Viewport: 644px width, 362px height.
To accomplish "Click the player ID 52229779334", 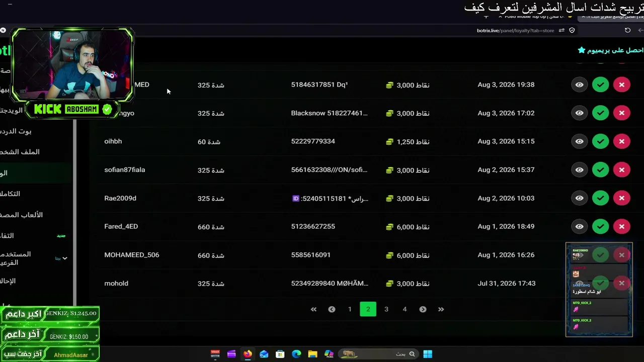I will [x=313, y=141].
